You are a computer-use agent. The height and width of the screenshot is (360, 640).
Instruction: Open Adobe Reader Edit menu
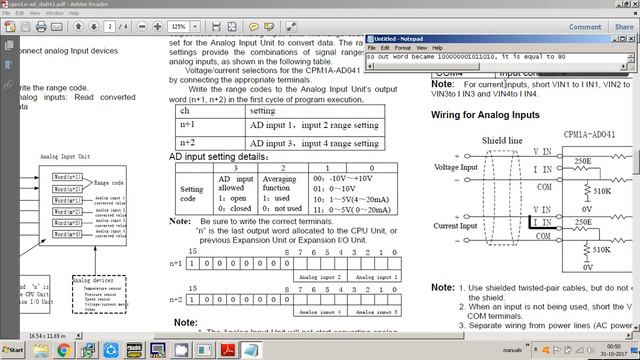20,13
